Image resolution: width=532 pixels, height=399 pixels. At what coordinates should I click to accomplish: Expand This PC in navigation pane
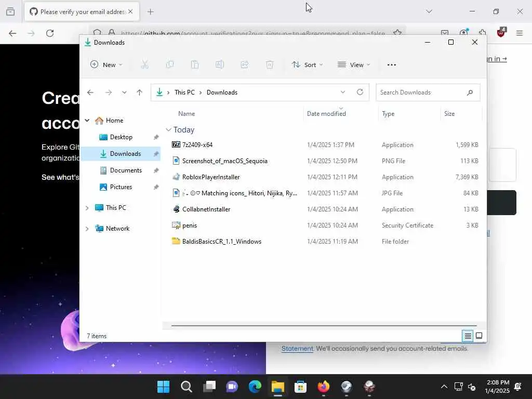(x=87, y=208)
